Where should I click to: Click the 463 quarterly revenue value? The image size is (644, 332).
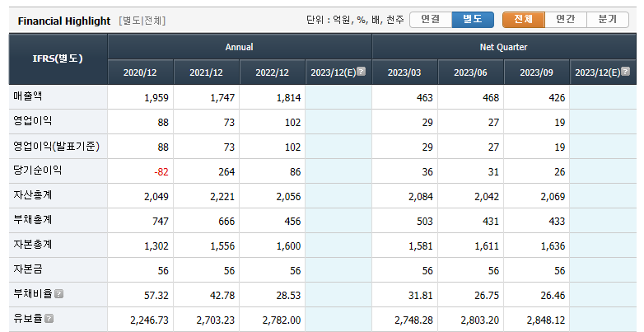[425, 98]
